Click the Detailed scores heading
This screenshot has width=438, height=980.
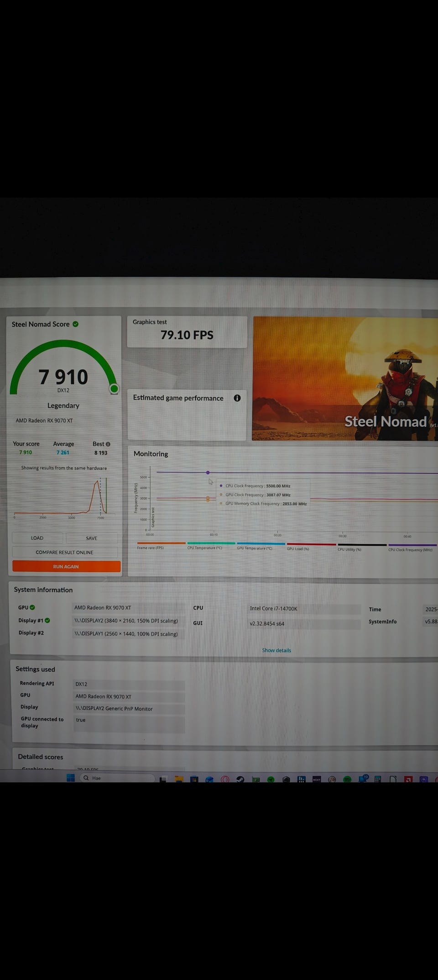point(41,757)
